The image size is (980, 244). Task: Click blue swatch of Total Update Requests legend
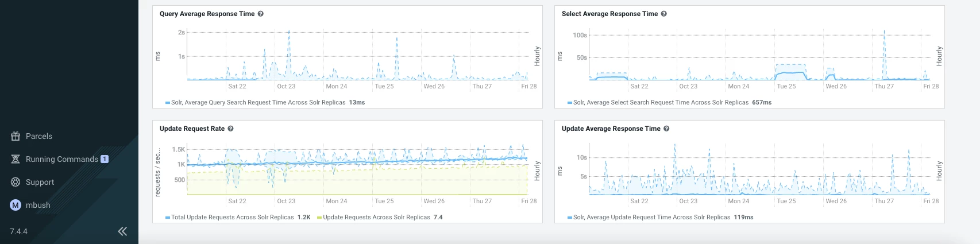point(168,218)
